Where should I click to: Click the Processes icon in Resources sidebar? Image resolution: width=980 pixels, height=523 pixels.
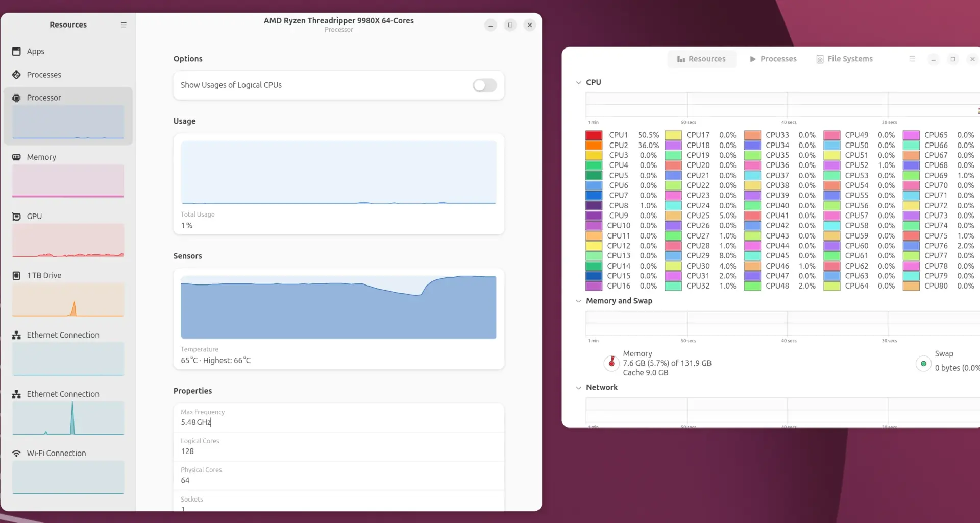click(16, 75)
